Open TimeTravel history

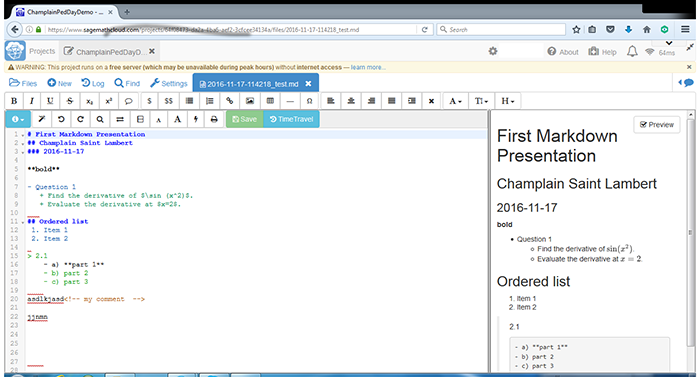pos(292,119)
